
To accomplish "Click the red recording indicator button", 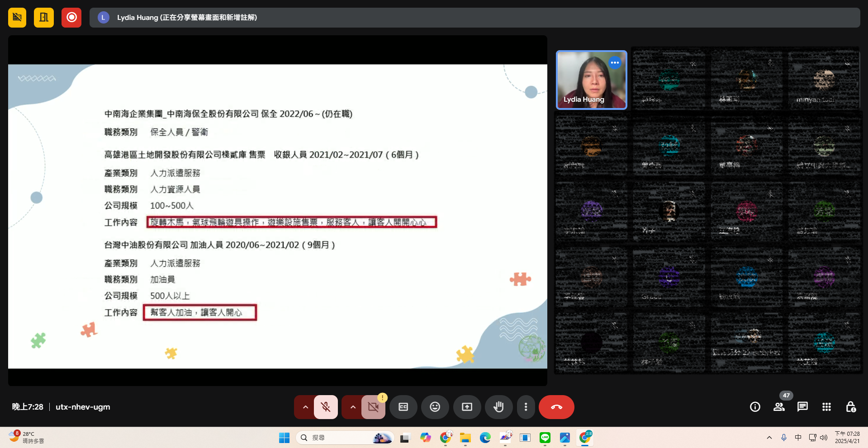I will point(71,17).
